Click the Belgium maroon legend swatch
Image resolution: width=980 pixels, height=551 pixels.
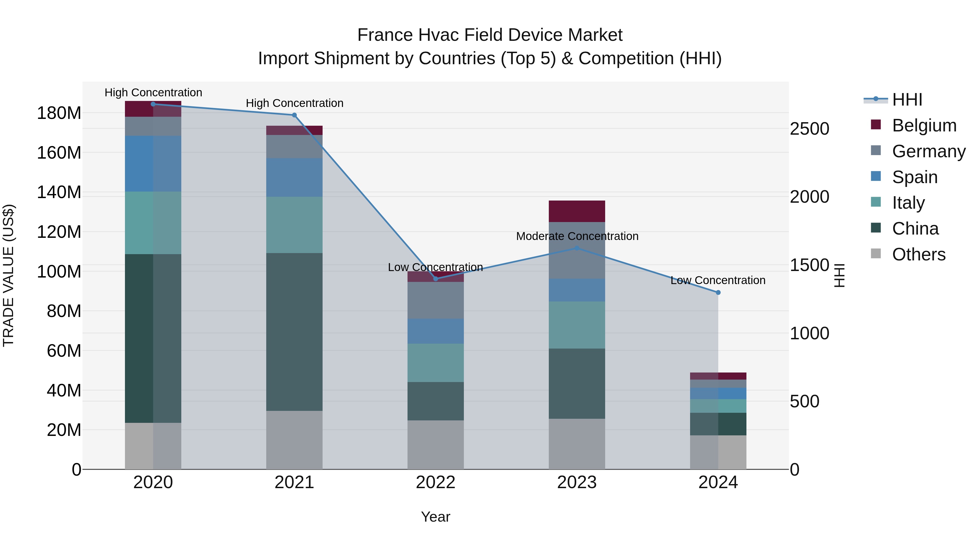coord(876,125)
